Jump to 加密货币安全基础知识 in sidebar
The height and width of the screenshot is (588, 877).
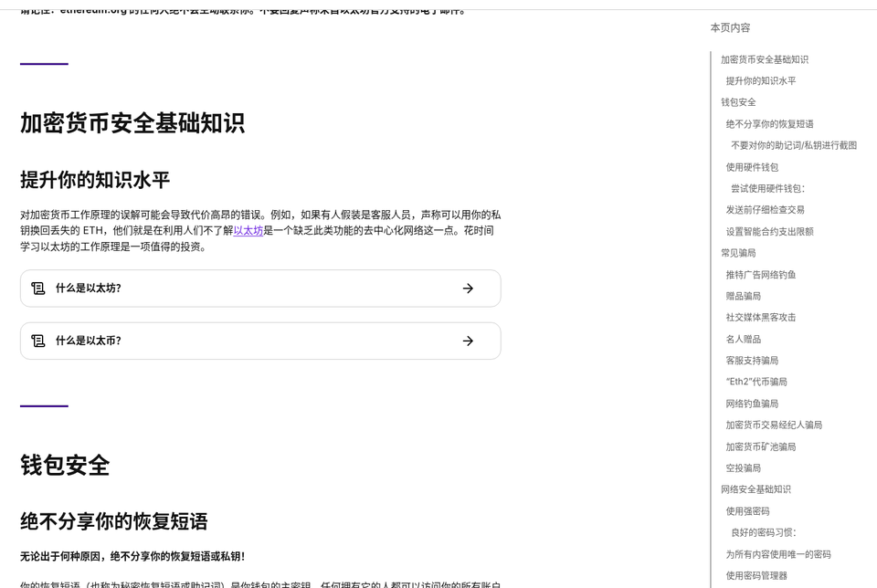764,59
